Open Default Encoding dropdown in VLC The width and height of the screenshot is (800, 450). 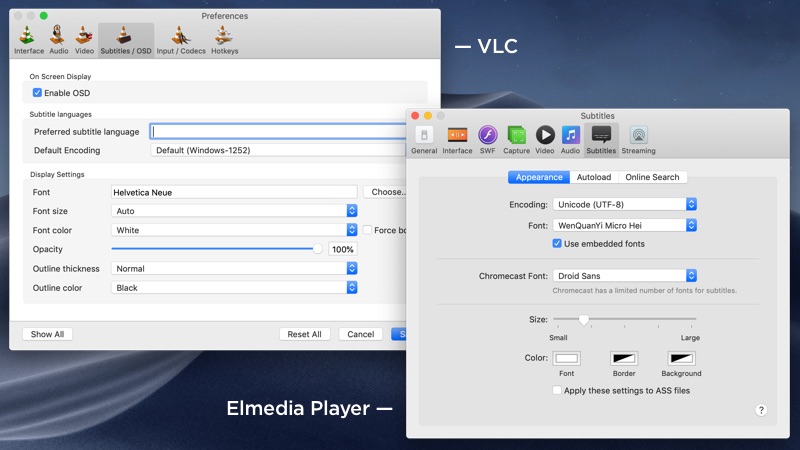(x=279, y=150)
